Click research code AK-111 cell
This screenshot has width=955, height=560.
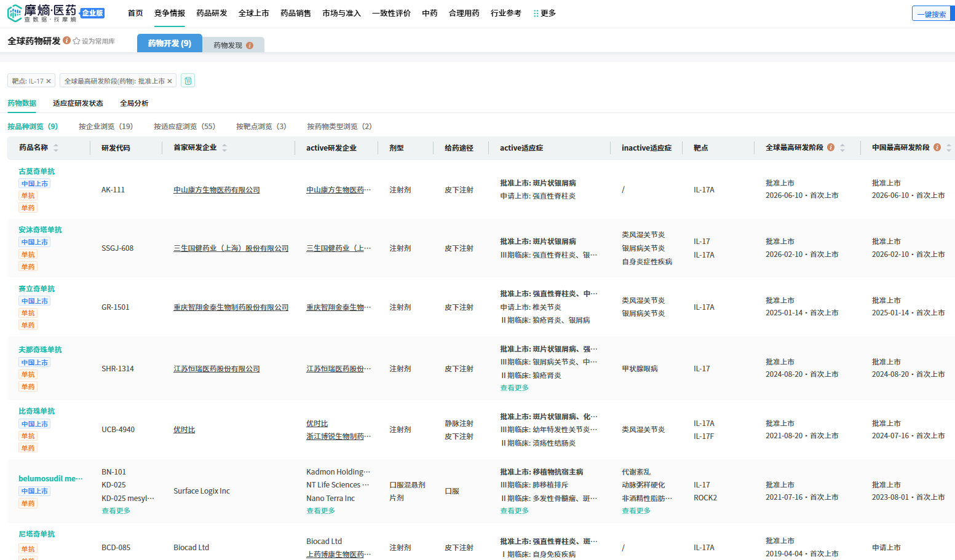coord(113,190)
